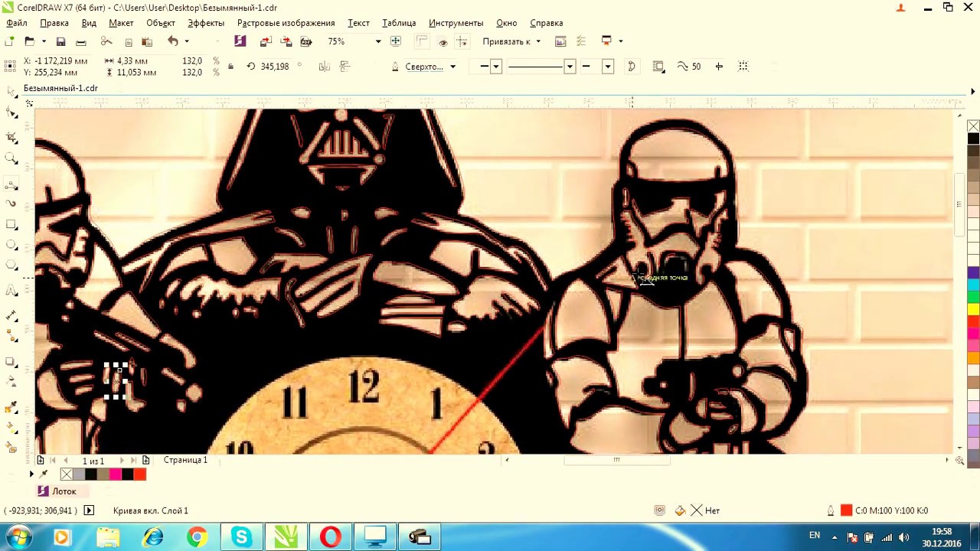Select the Безымянный-1.cdr document tab
Screen dimensions: 980x551
coord(60,88)
